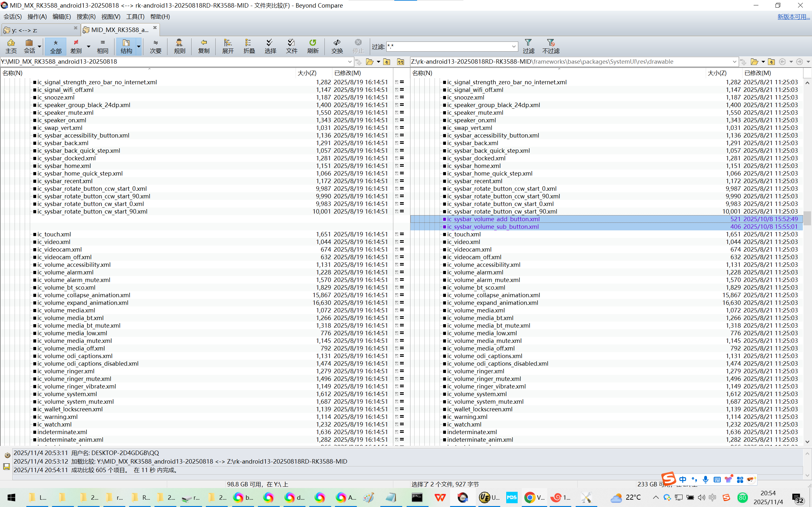Click the Expand all (展开) icon
Image resolution: width=812 pixels, height=507 pixels.
point(228,46)
